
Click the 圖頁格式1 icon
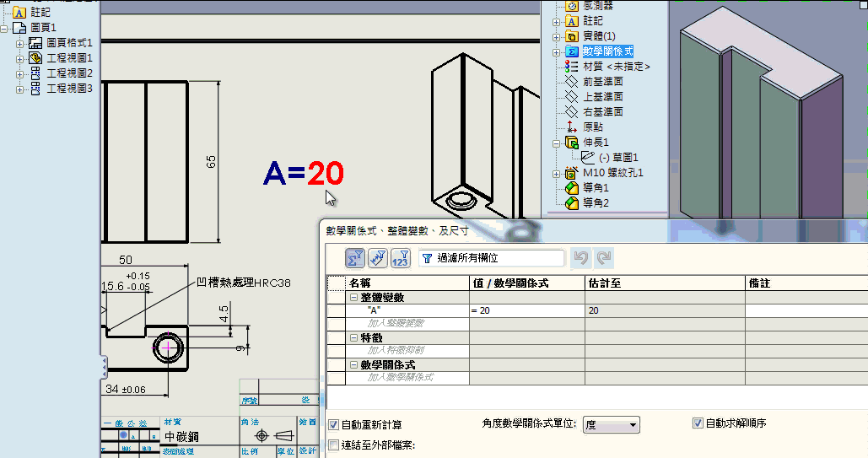(35, 43)
